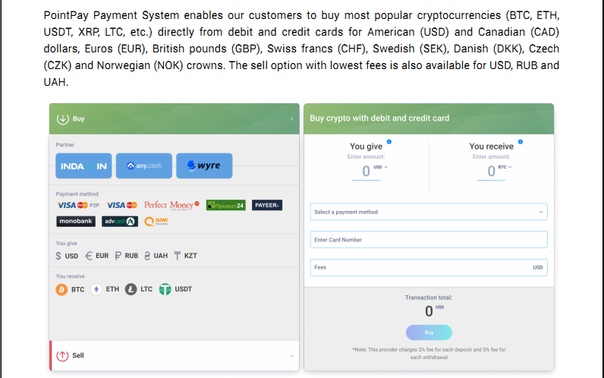Pick the wyre partner tile
Image resolution: width=604 pixels, height=378 pixels.
[204, 166]
